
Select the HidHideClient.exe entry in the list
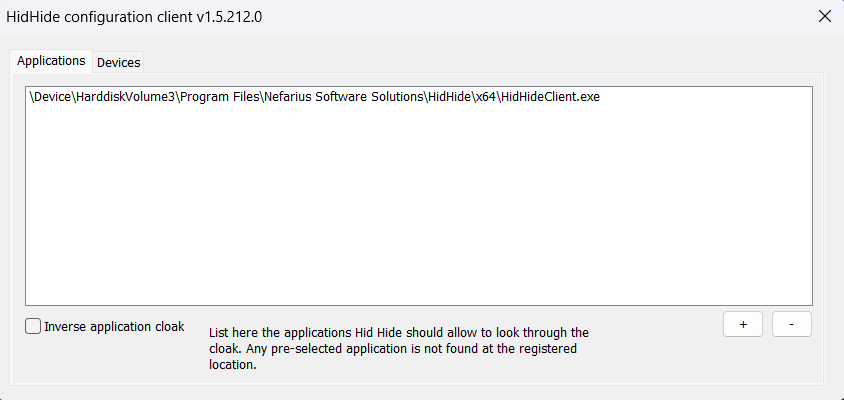(315, 97)
